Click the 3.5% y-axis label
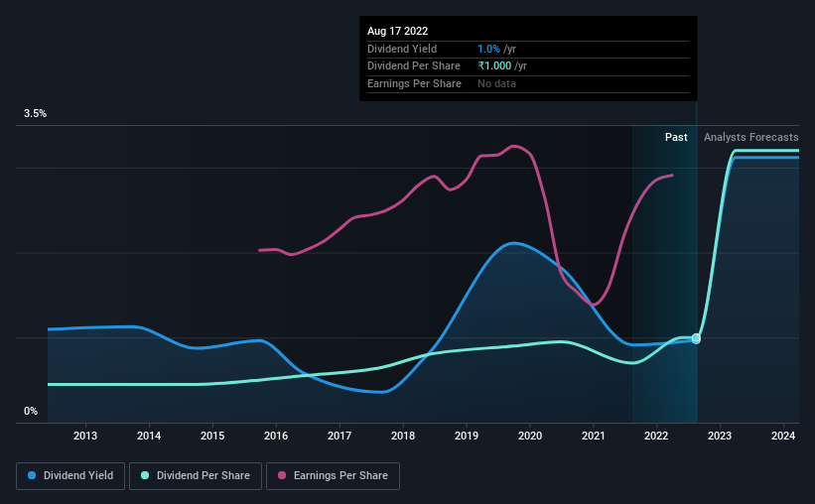This screenshot has height=504, width=815. click(35, 113)
